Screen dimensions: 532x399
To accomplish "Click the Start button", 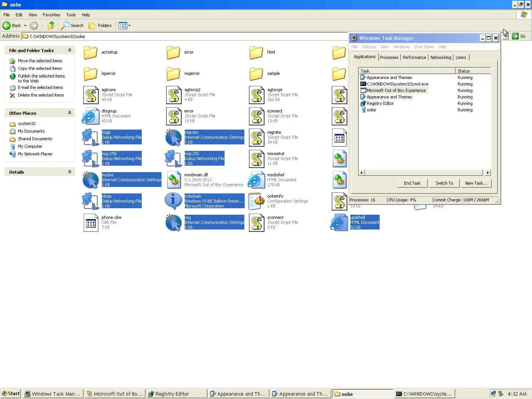I will (x=11, y=394).
